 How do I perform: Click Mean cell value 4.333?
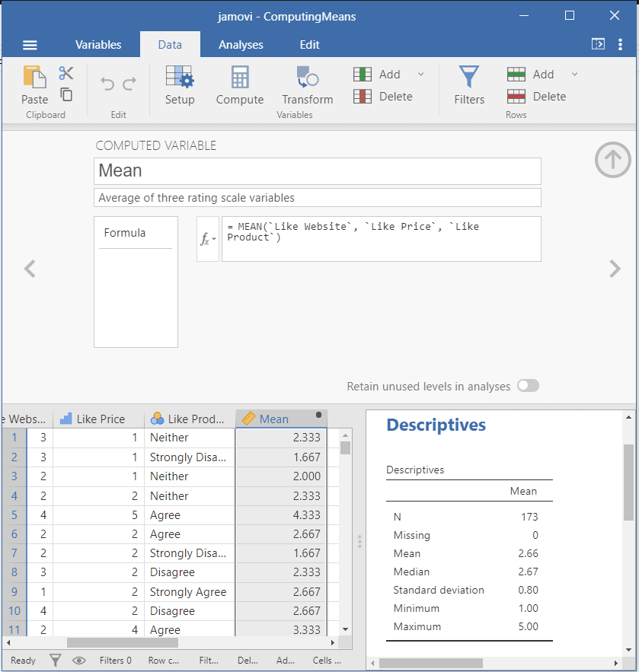pyautogui.click(x=281, y=514)
